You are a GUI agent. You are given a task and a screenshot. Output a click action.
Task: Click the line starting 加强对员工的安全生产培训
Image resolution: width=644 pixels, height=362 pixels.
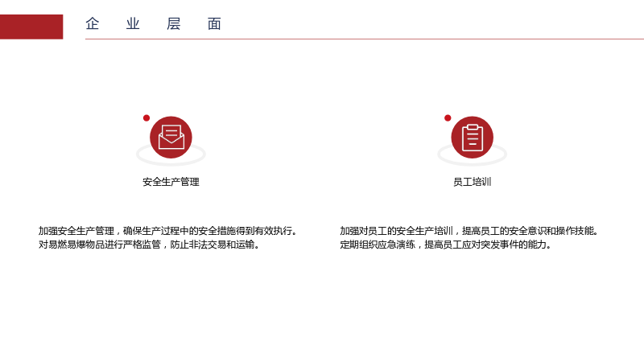[469, 231]
